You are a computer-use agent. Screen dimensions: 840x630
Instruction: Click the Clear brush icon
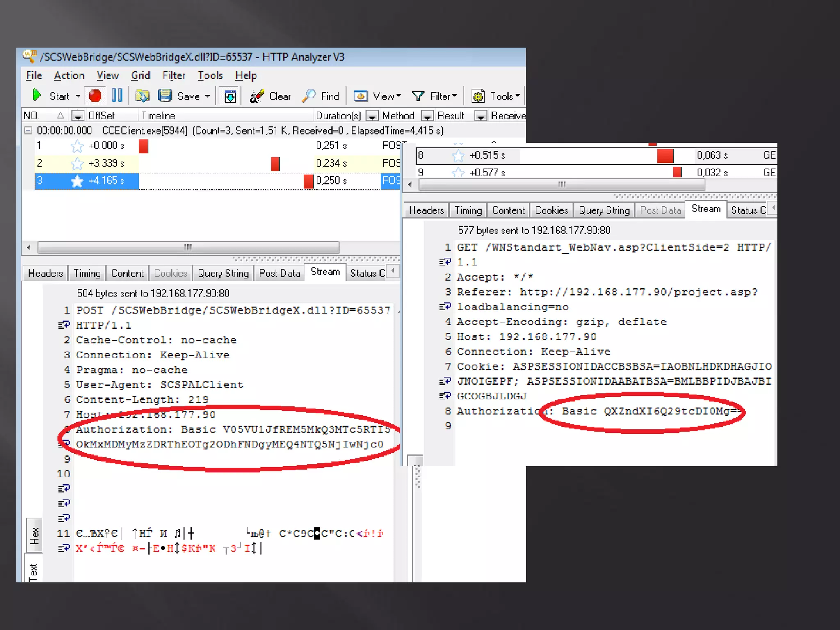[x=257, y=96]
